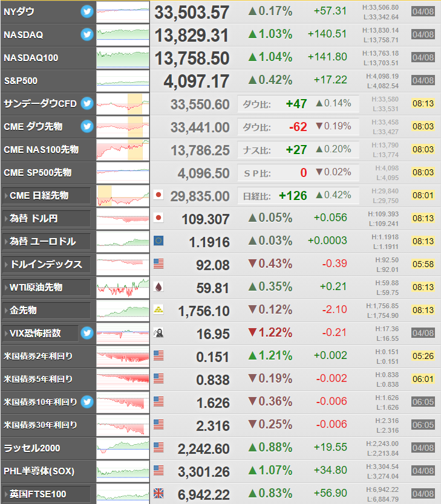This screenshot has width=441, height=504.
Task: Open the S&P500 index label
Action: point(21,81)
